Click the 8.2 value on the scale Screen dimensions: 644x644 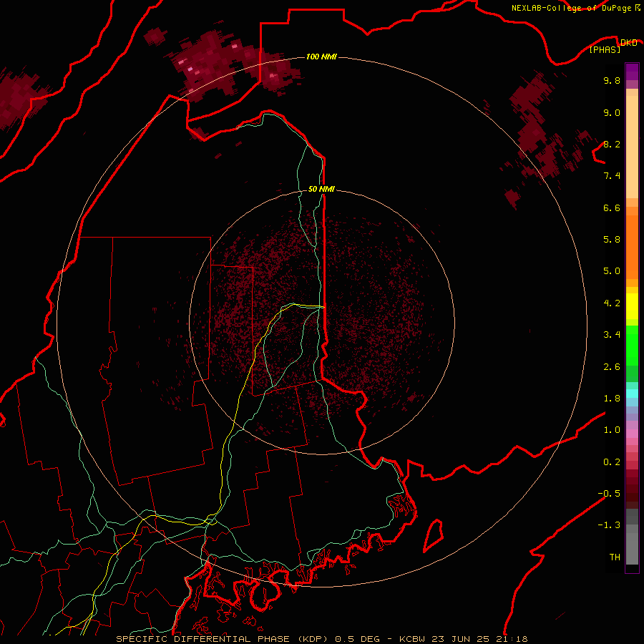click(x=612, y=144)
